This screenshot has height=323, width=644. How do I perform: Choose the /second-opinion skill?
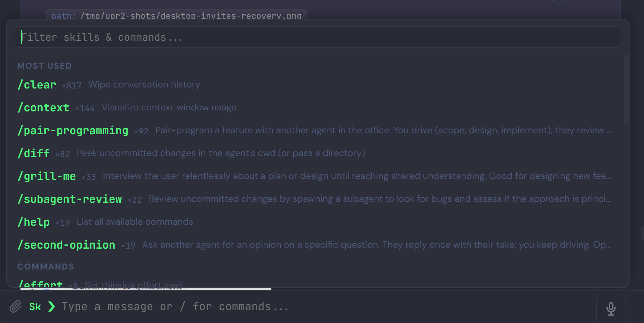(x=318, y=245)
